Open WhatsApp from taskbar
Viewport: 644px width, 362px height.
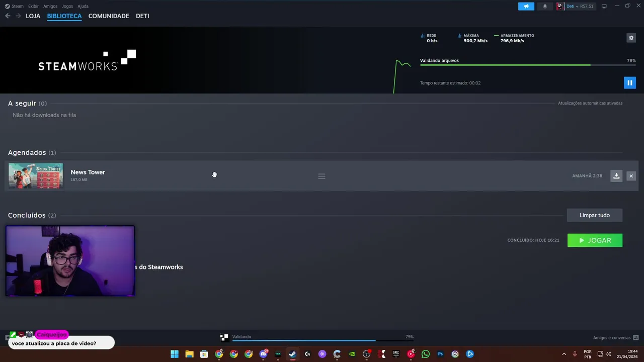tap(426, 354)
